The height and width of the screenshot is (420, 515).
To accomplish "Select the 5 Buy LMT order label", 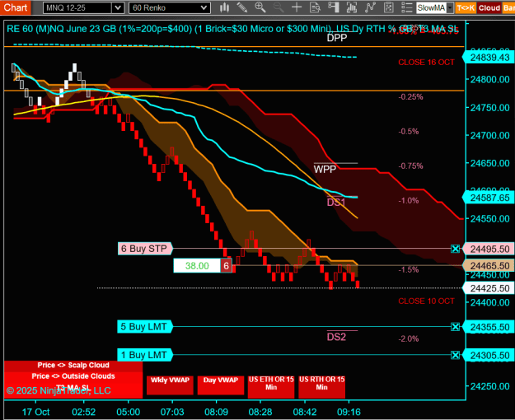I will pyautogui.click(x=144, y=327).
